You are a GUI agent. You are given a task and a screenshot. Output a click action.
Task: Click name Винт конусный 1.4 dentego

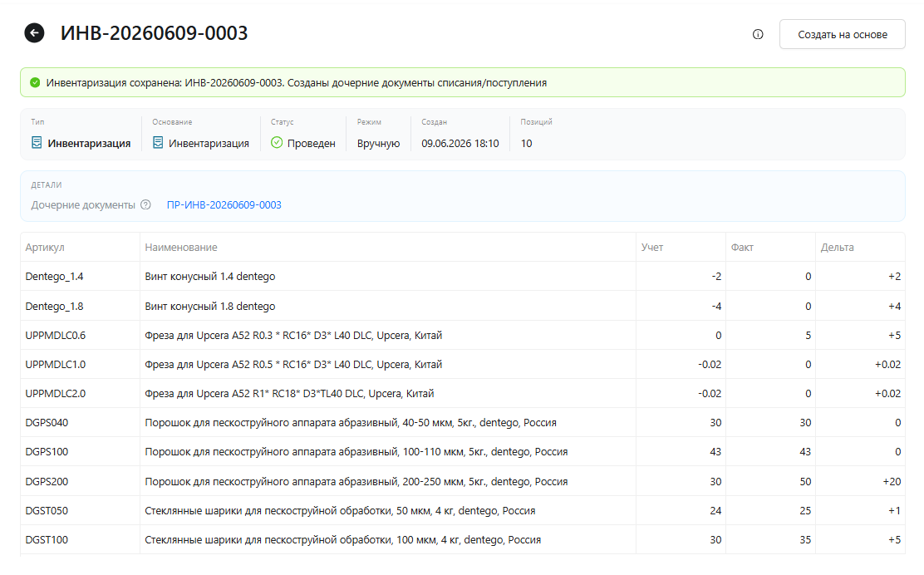tap(209, 277)
